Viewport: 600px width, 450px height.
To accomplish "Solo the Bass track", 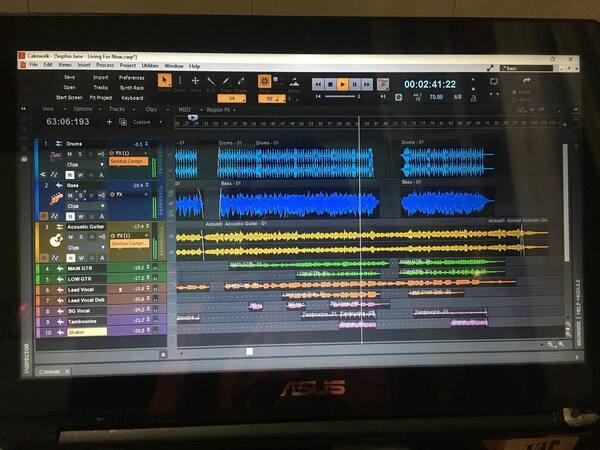I will click(80, 196).
